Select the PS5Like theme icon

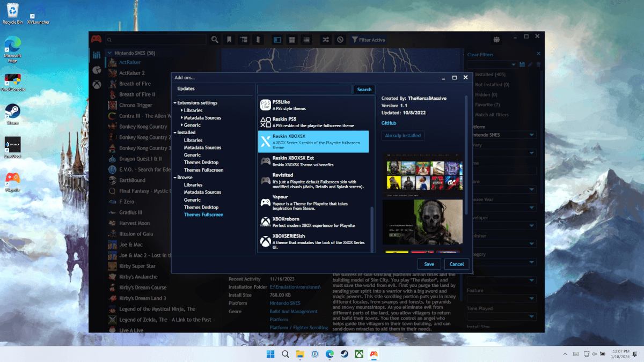[265, 105]
